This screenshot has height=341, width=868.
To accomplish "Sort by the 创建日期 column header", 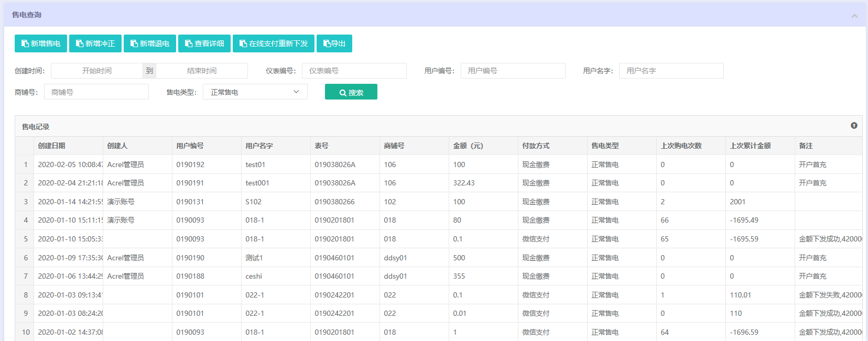I will 51,146.
